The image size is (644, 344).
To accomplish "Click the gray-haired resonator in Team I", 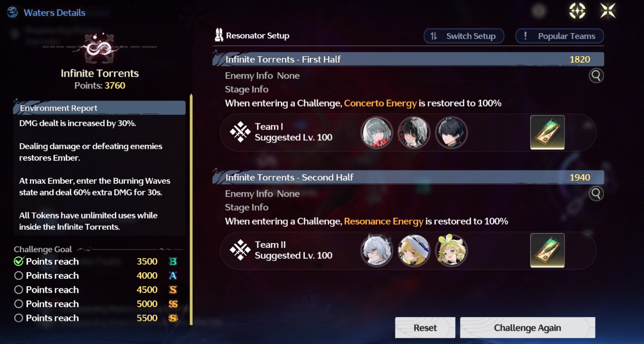I will (376, 132).
